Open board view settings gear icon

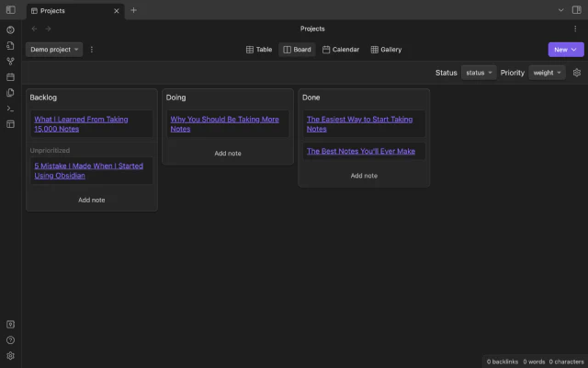point(577,73)
